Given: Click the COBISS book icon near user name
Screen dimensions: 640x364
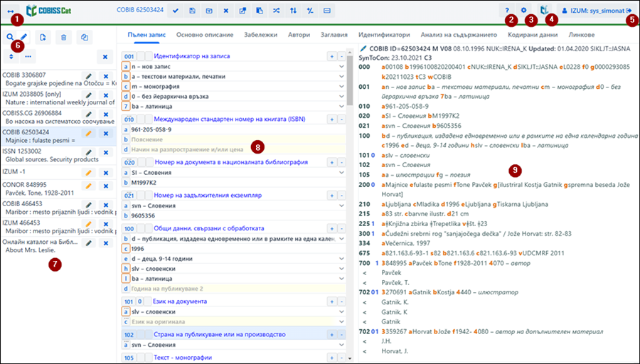Looking at the screenshot, I should 544,11.
